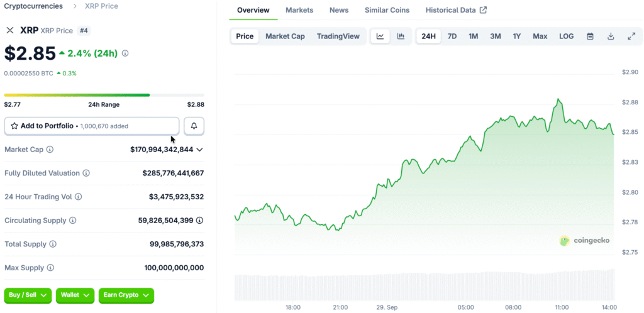
Task: Open the Overview tab
Action: (253, 10)
